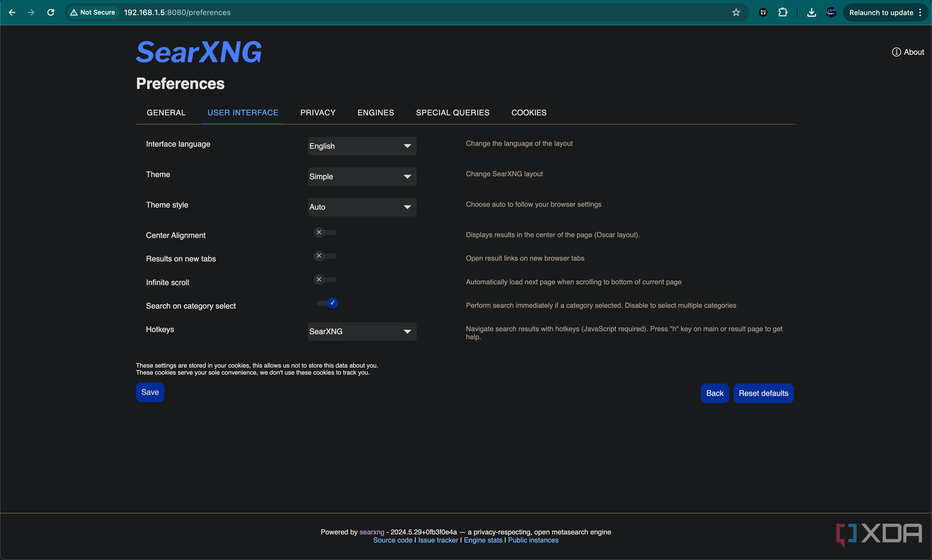The width and height of the screenshot is (932, 560).
Task: Switch to the Engines tab
Action: (x=376, y=112)
